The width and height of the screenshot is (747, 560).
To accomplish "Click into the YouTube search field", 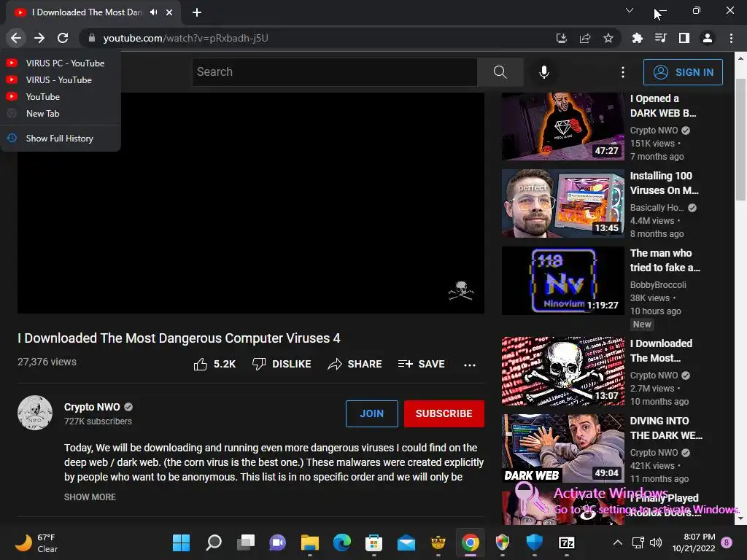I will coord(334,72).
